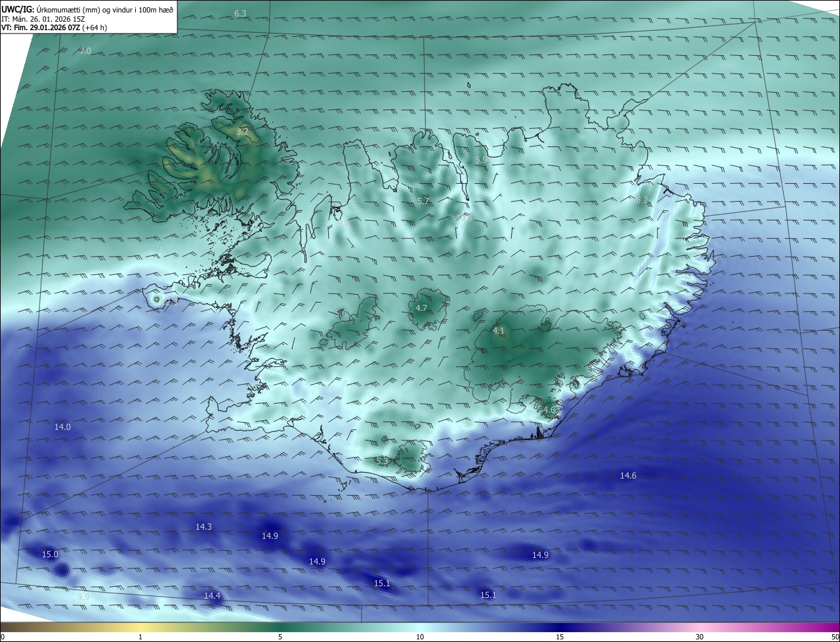
Task: Click the 'VT: Fim. 29.01.2026 07Z (+64 h)' line
Action: pyautogui.click(x=54, y=28)
